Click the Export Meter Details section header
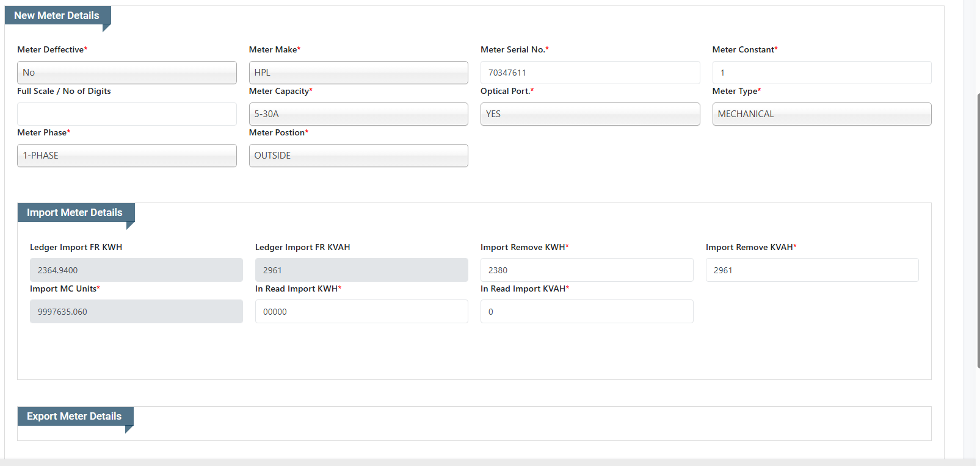 [74, 416]
